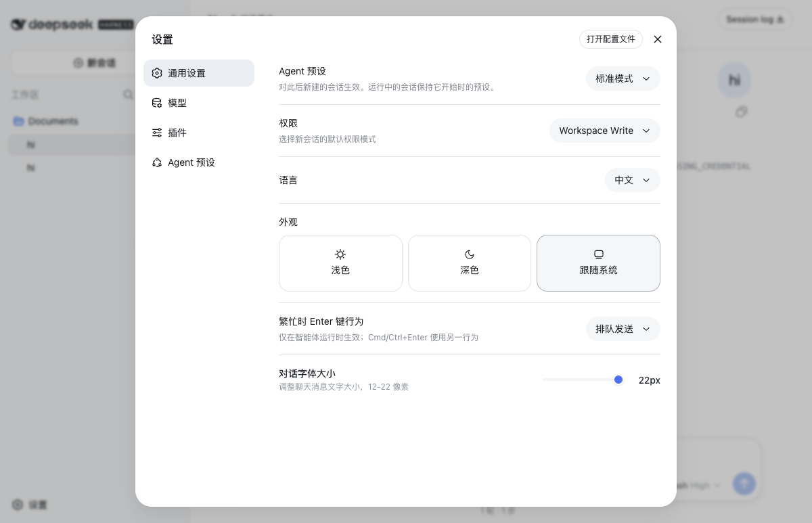The image size is (812, 523).
Task: Click the send arrow button in chat
Action: click(744, 483)
